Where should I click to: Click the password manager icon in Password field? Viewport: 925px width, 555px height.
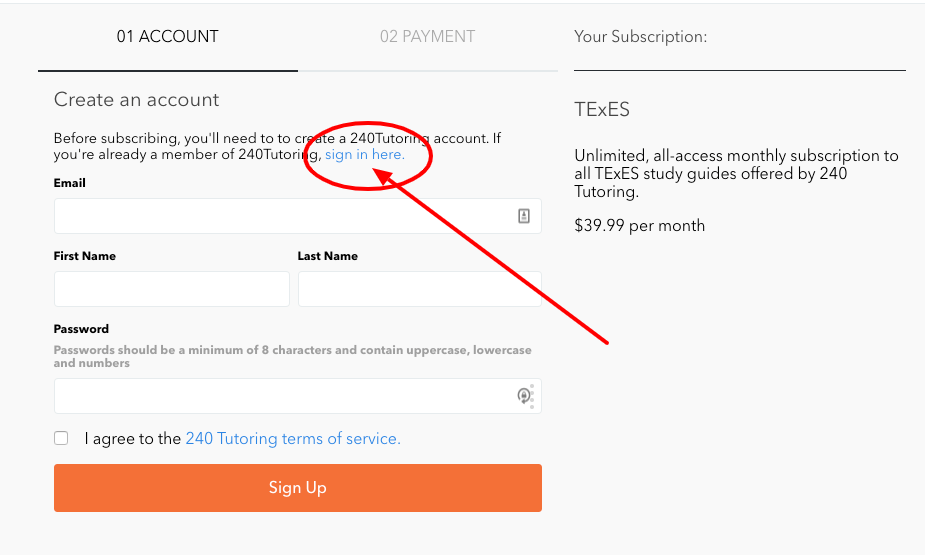524,396
